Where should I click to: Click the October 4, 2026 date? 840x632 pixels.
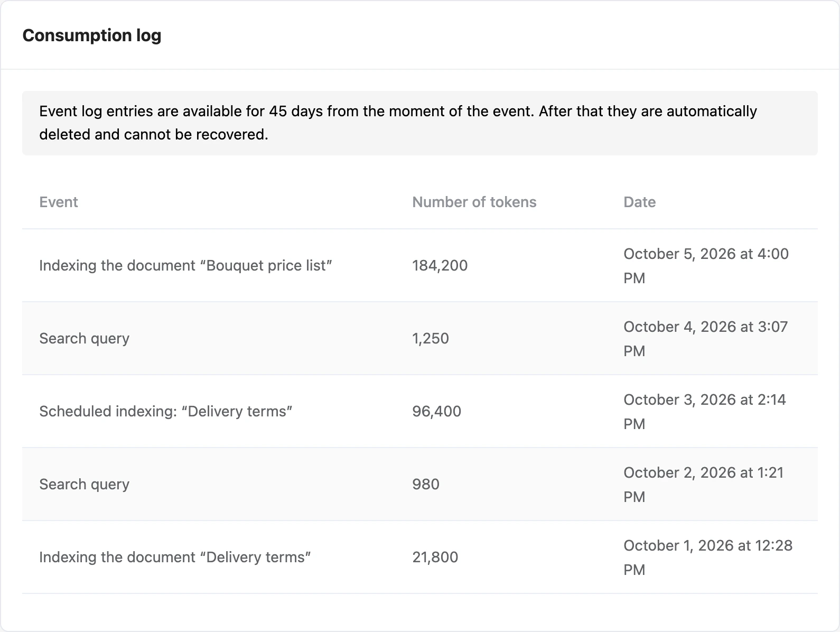(705, 339)
